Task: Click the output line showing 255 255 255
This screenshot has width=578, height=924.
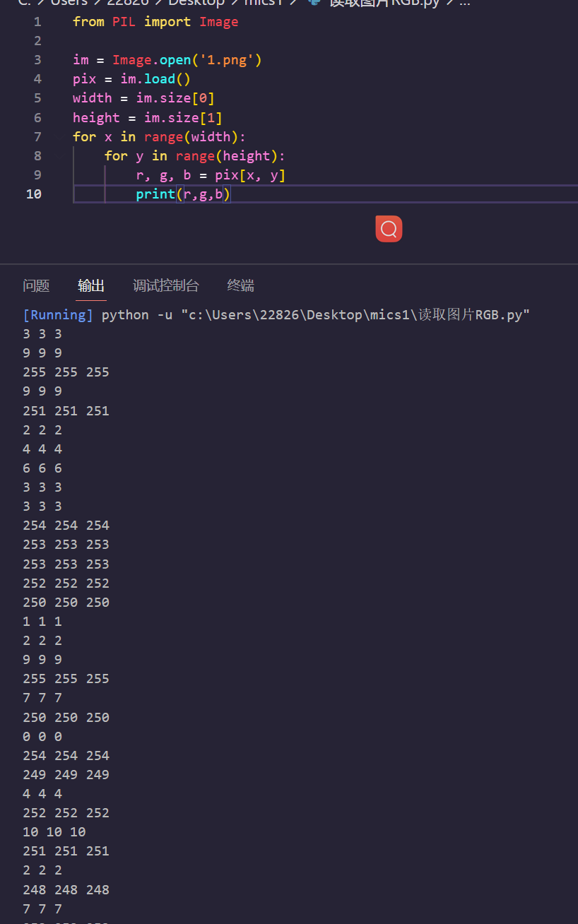Action: point(66,372)
